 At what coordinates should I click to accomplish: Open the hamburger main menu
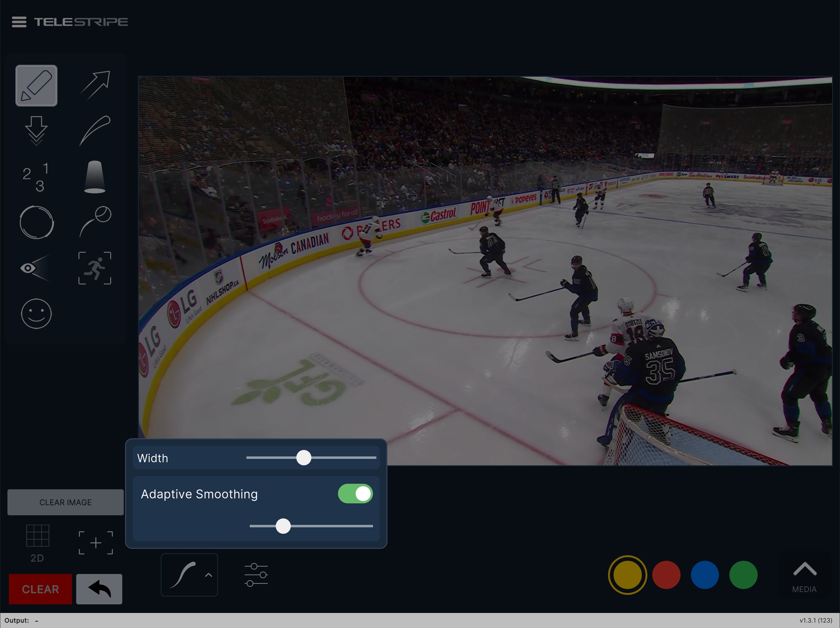[x=19, y=22]
